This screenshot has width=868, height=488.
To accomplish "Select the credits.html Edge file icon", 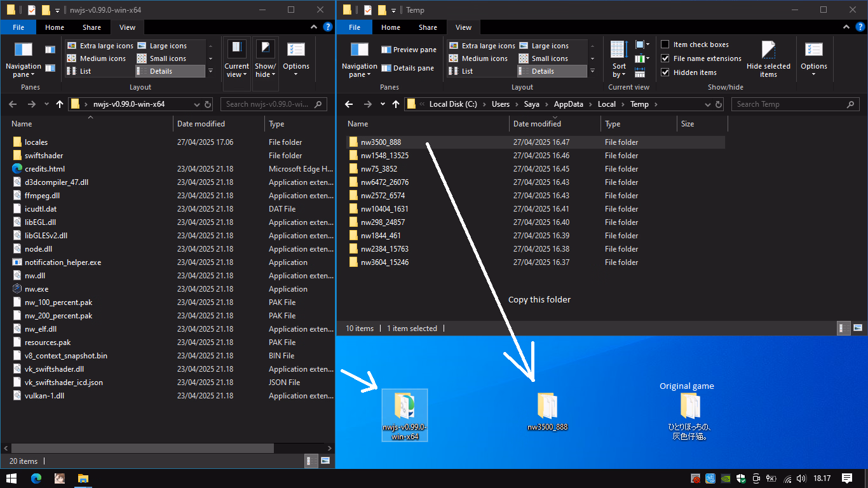I will coord(17,169).
